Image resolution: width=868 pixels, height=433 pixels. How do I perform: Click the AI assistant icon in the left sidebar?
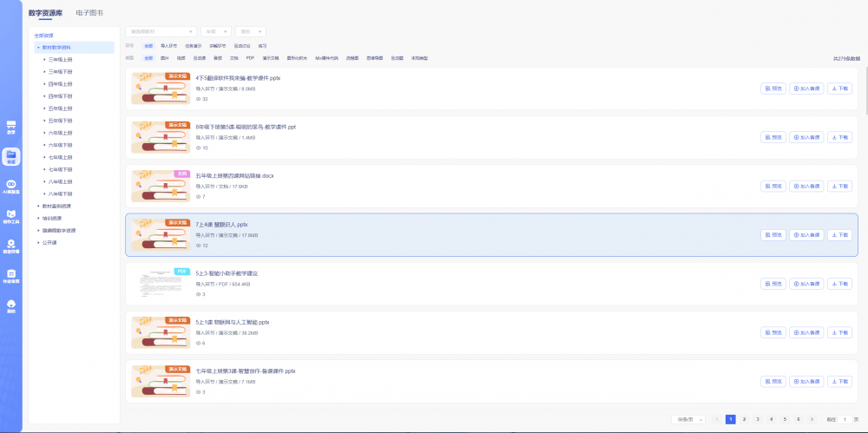point(11,187)
